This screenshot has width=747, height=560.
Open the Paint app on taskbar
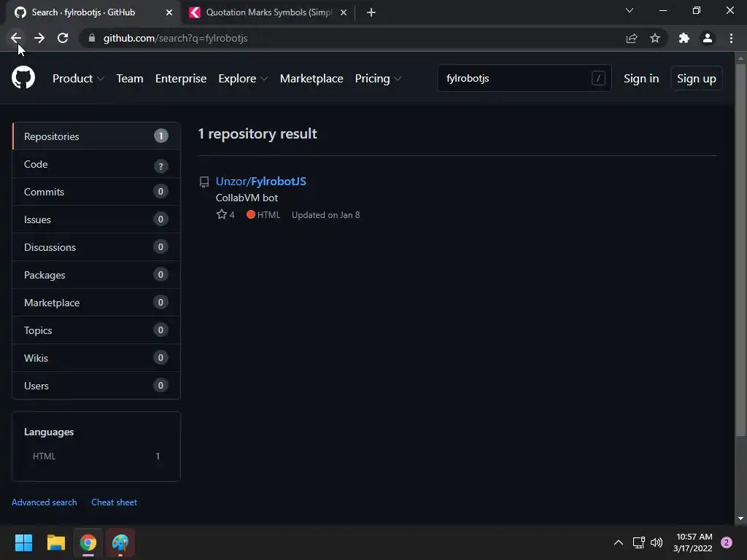click(120, 542)
